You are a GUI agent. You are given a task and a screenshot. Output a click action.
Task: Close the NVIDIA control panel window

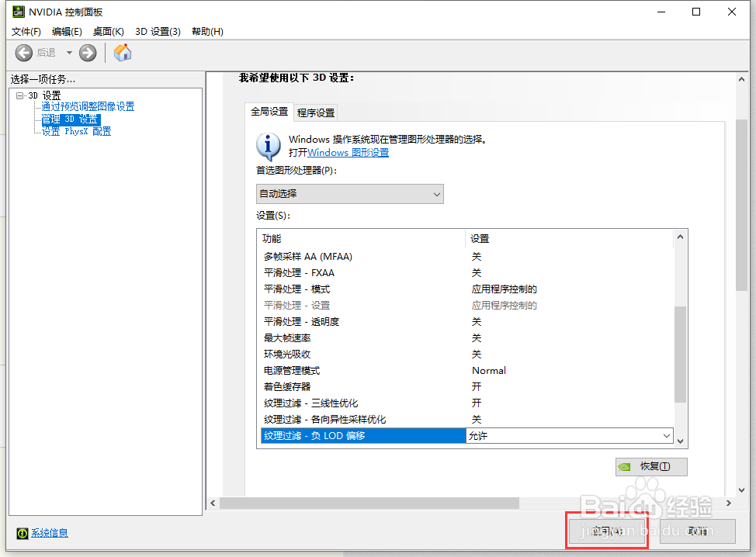[732, 12]
